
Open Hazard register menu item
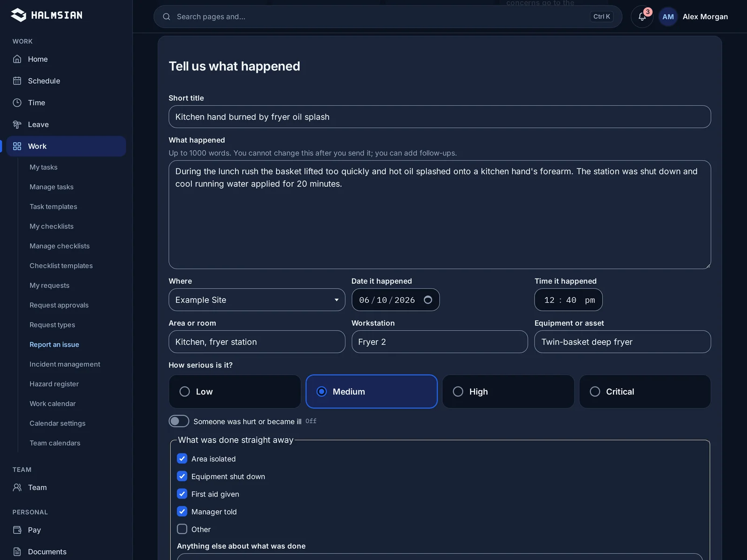pyautogui.click(x=54, y=384)
